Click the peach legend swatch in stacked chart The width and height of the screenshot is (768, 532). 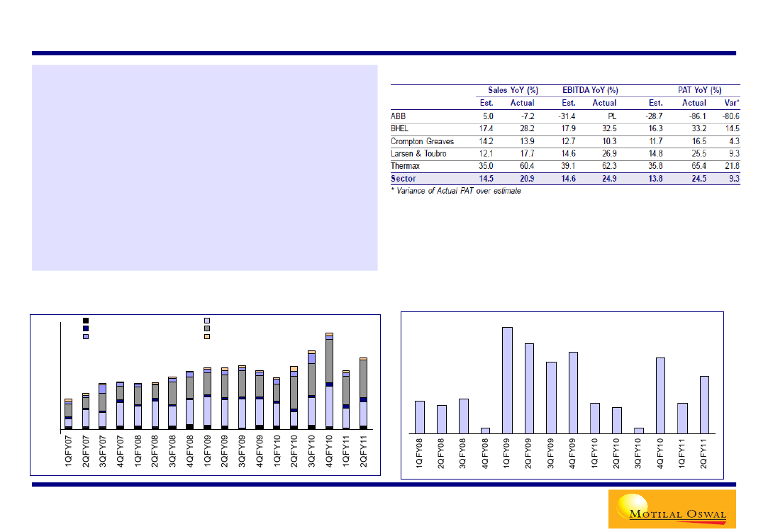(x=207, y=336)
